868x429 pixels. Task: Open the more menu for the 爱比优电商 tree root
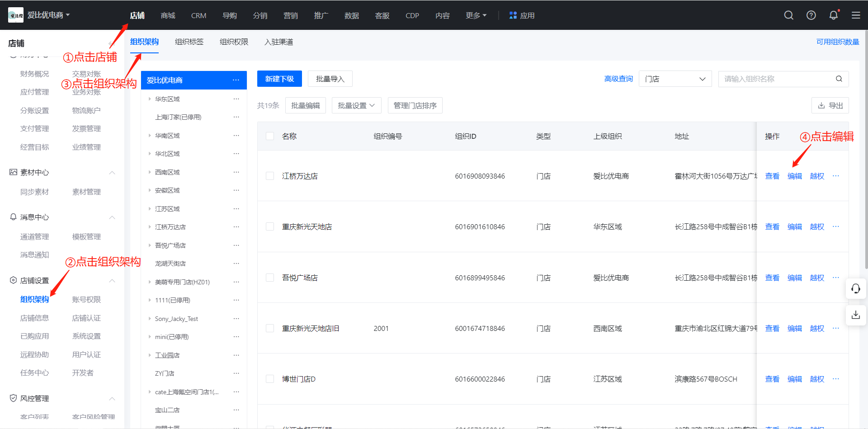point(236,80)
